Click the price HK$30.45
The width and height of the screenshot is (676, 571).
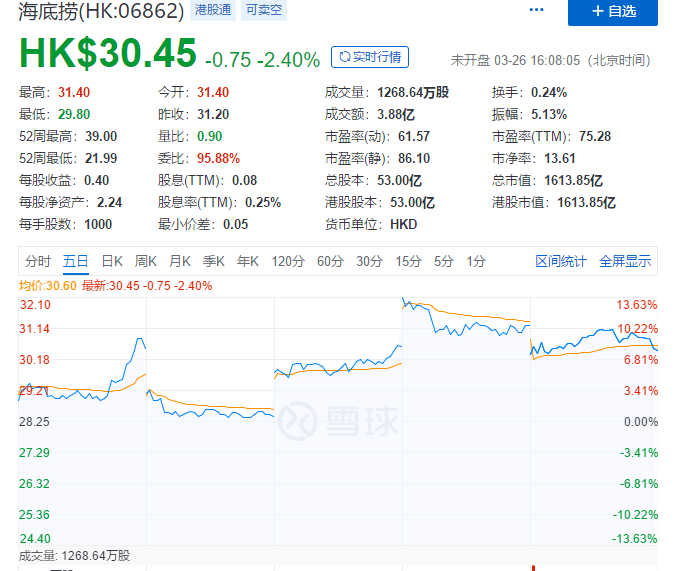(108, 53)
